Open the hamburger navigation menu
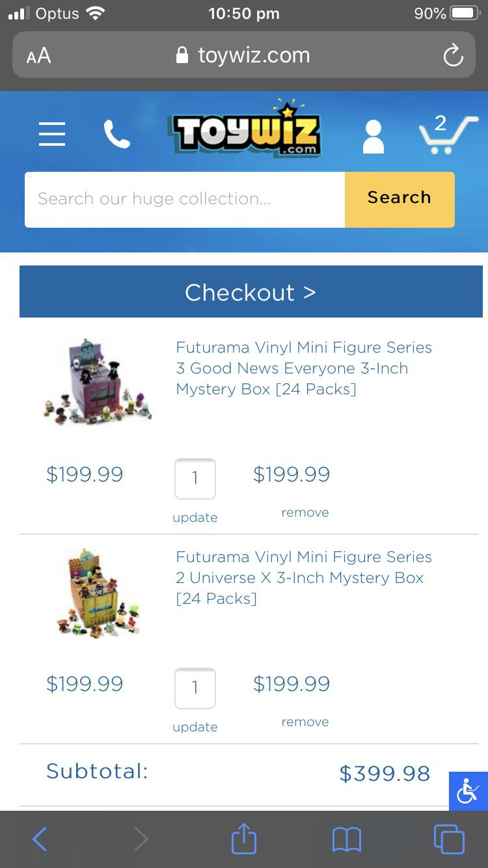 52,134
